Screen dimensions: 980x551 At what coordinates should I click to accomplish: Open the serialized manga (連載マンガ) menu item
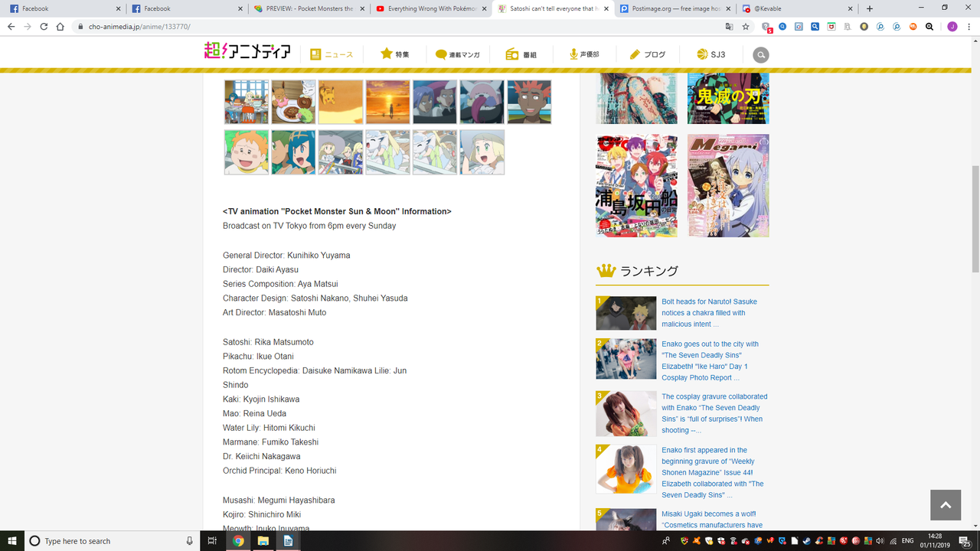point(457,54)
